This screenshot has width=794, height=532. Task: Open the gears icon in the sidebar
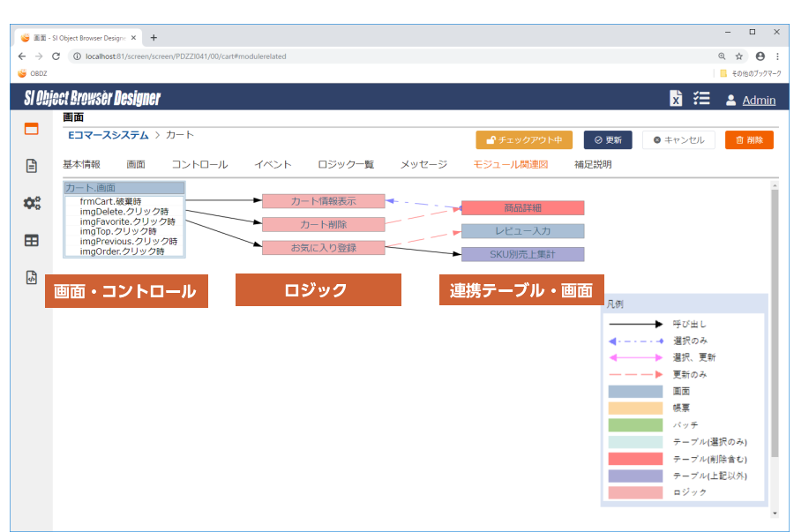point(32,203)
